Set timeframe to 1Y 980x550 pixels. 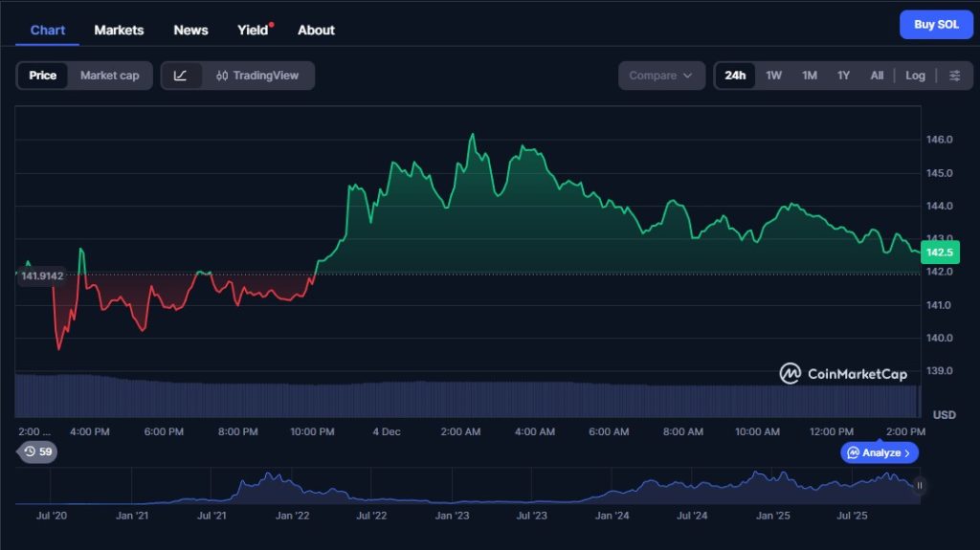pyautogui.click(x=843, y=76)
